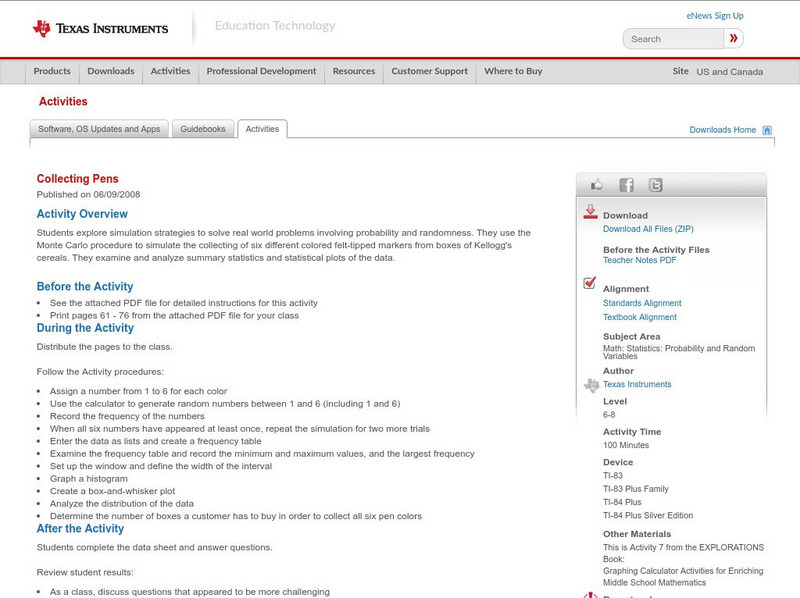The height and width of the screenshot is (598, 800).
Task: Click the Texas Instruments logo
Action: (100, 28)
